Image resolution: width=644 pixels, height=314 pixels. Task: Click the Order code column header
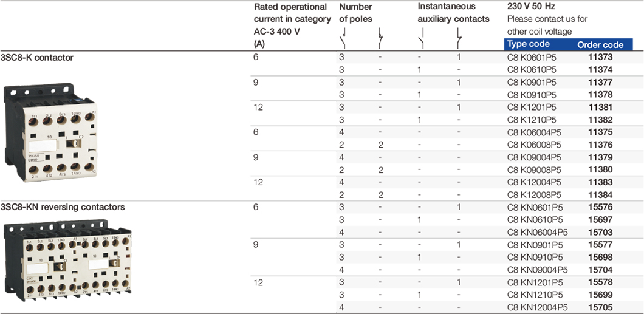click(x=600, y=44)
